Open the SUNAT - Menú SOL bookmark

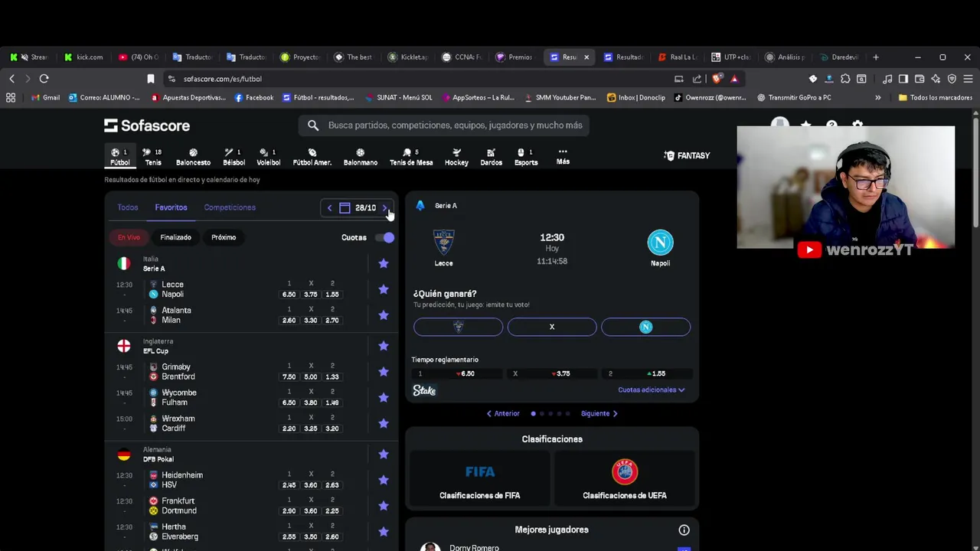click(x=398, y=97)
